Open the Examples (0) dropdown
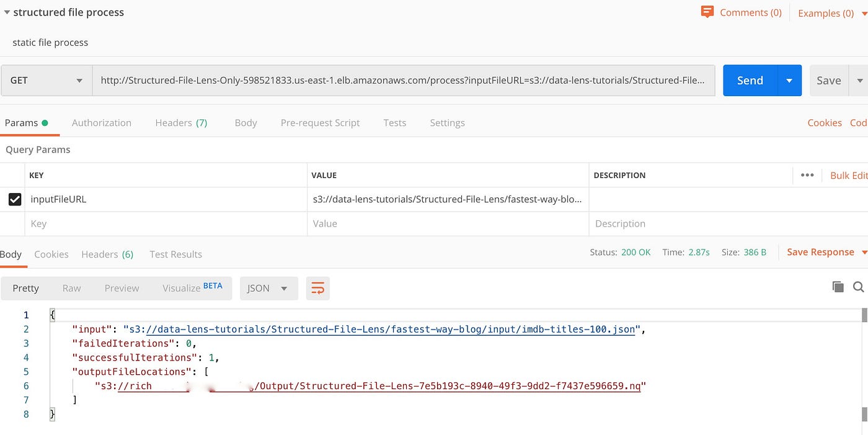The image size is (868, 435). [832, 13]
